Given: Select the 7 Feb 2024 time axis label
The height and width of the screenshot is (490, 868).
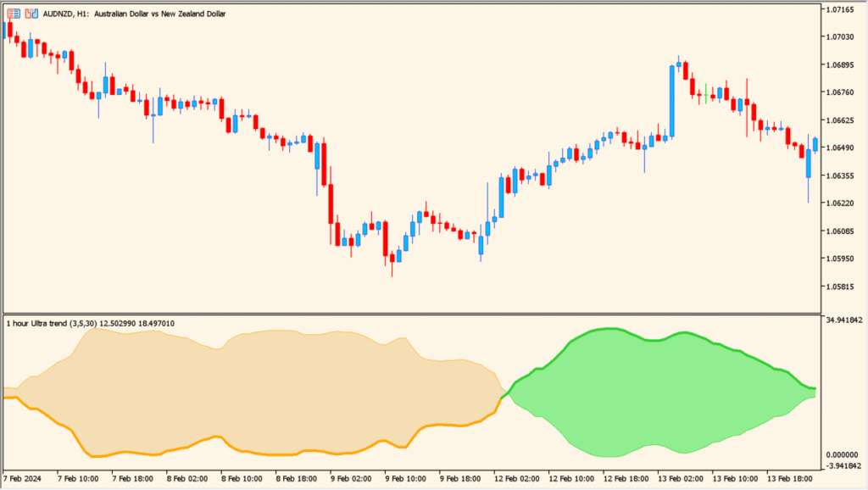Looking at the screenshot, I should coord(24,479).
